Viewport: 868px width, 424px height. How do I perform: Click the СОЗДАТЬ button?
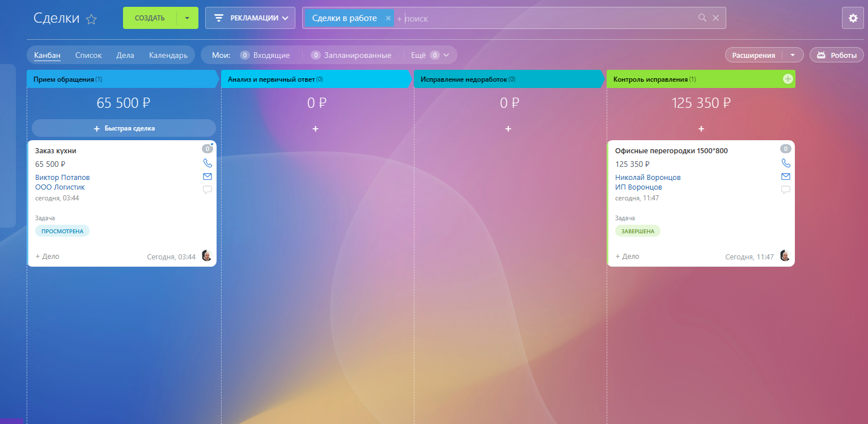(150, 18)
